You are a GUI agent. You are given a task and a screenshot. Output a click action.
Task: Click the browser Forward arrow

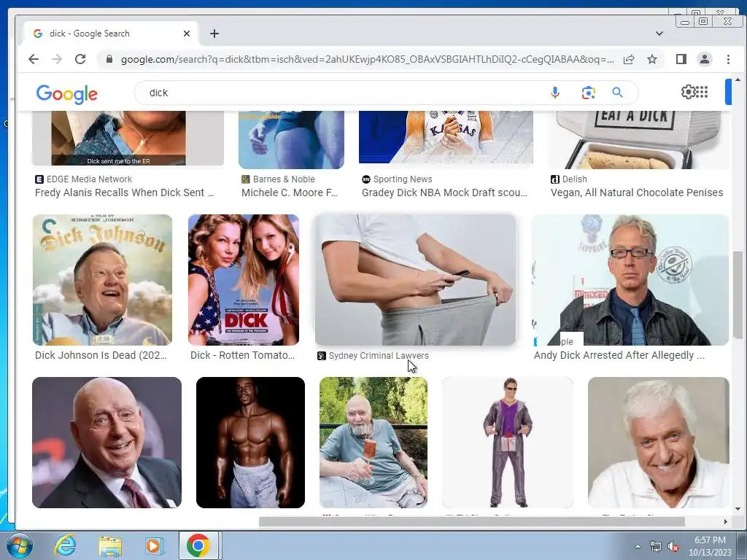(x=57, y=59)
